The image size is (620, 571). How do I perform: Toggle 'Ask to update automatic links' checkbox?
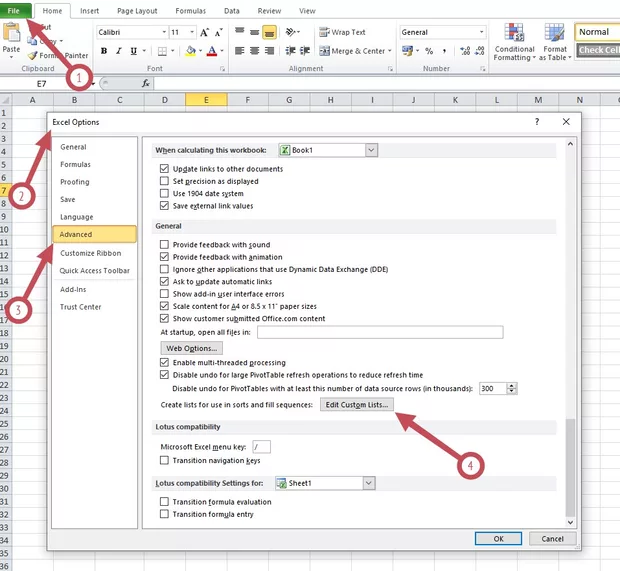pyautogui.click(x=164, y=281)
